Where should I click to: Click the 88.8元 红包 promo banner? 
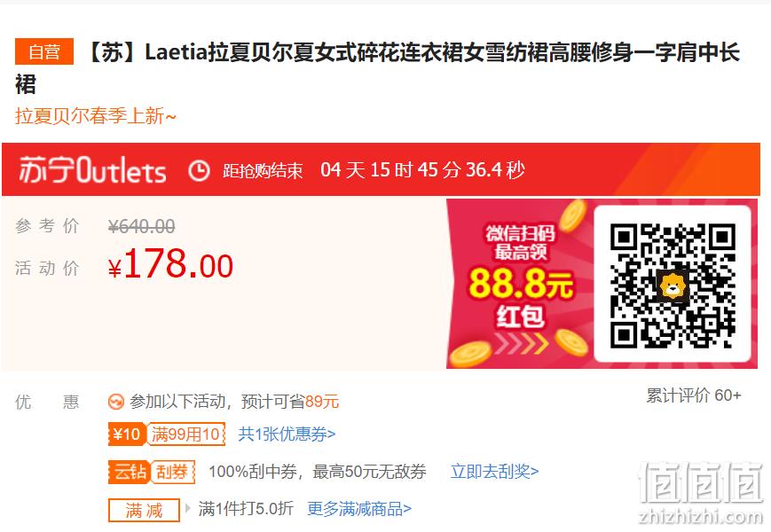pyautogui.click(x=520, y=284)
